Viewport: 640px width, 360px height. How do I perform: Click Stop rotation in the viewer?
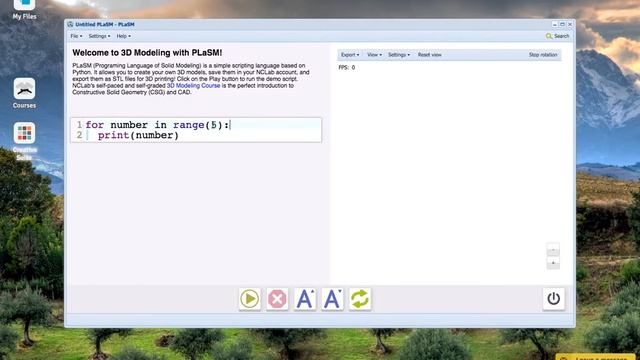tap(543, 55)
